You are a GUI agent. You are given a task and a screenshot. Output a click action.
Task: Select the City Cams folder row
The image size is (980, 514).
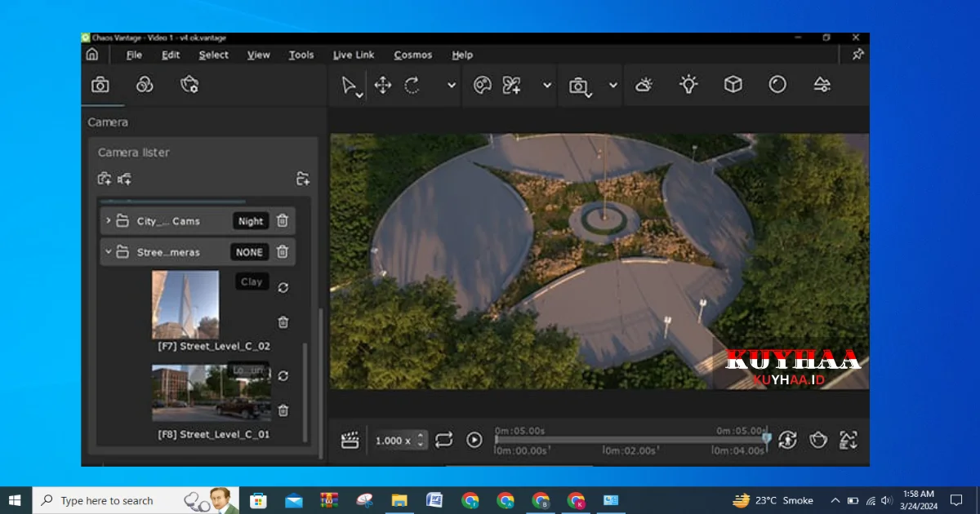tap(198, 221)
